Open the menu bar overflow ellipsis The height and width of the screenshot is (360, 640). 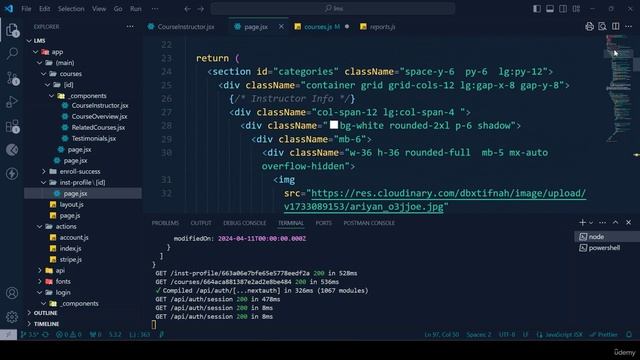[x=155, y=9]
